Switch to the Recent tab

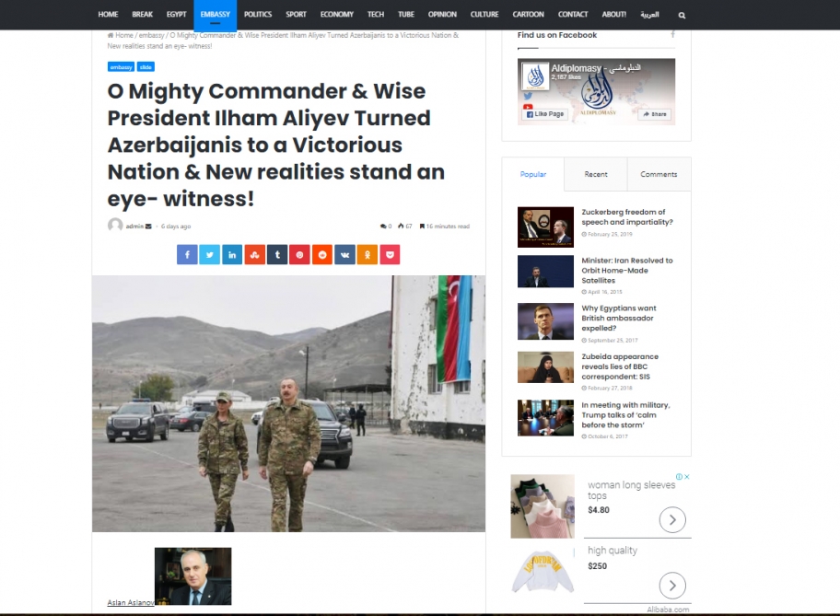[x=596, y=174]
